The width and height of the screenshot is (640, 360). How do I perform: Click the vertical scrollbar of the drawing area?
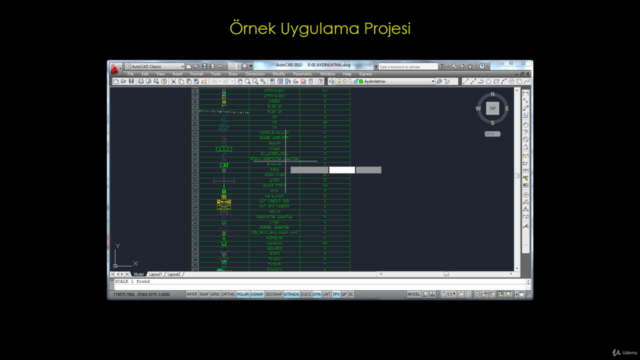[517, 179]
